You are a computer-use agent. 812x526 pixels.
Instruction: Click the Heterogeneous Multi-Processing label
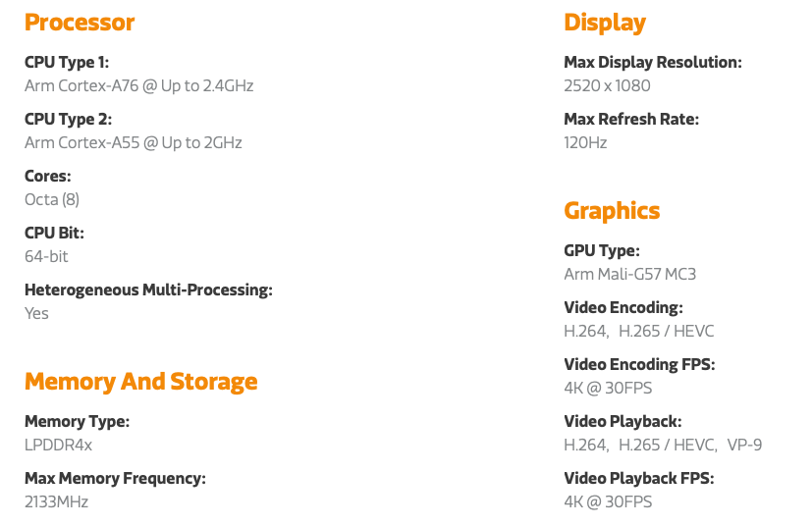point(148,289)
